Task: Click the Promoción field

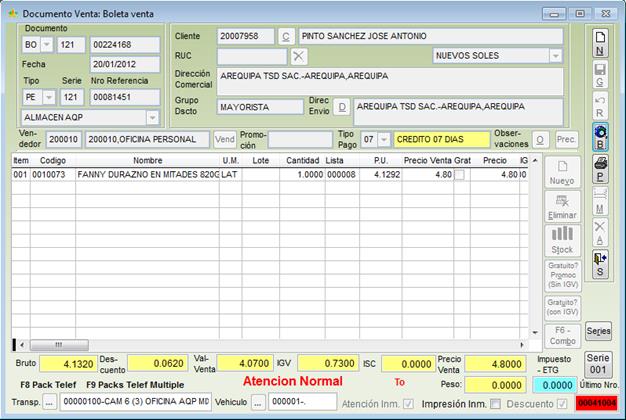Action: (x=300, y=139)
